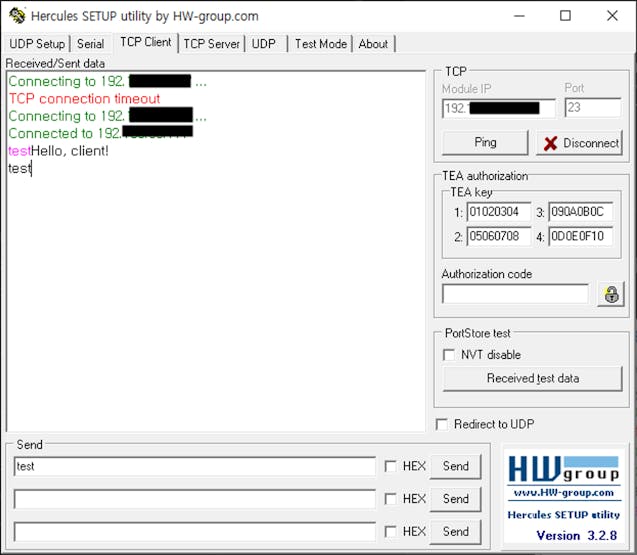This screenshot has height=555, width=637.
Task: Click the Received test data button
Action: point(532,378)
